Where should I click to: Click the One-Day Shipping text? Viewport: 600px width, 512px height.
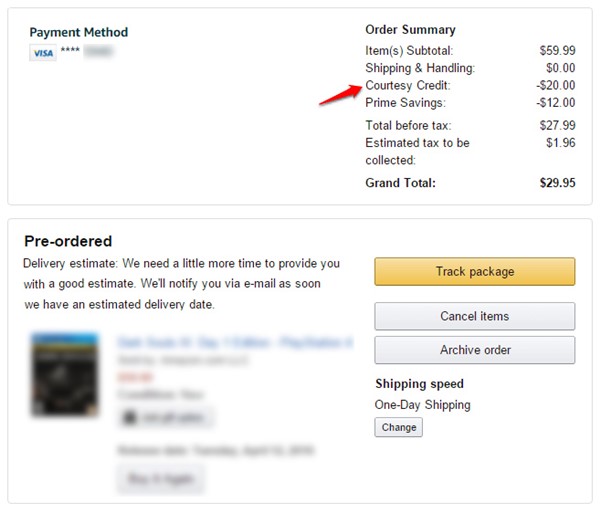[x=422, y=404]
